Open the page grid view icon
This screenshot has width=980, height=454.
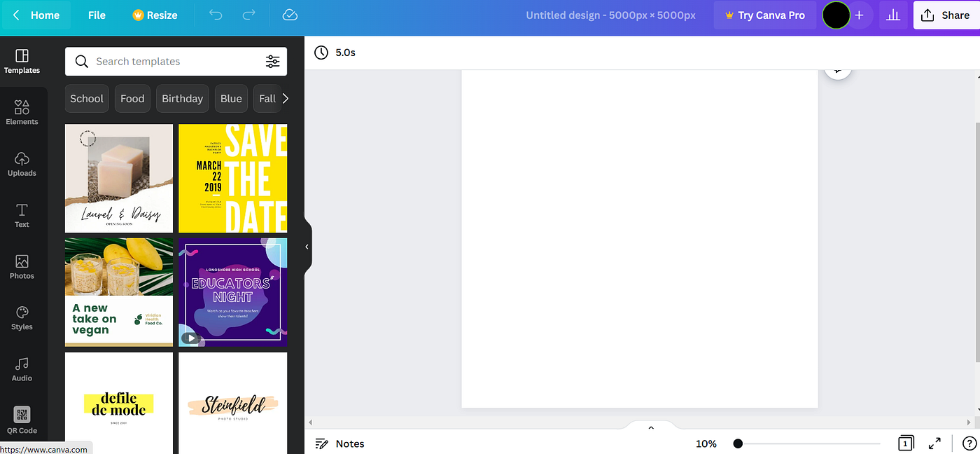pos(905,443)
